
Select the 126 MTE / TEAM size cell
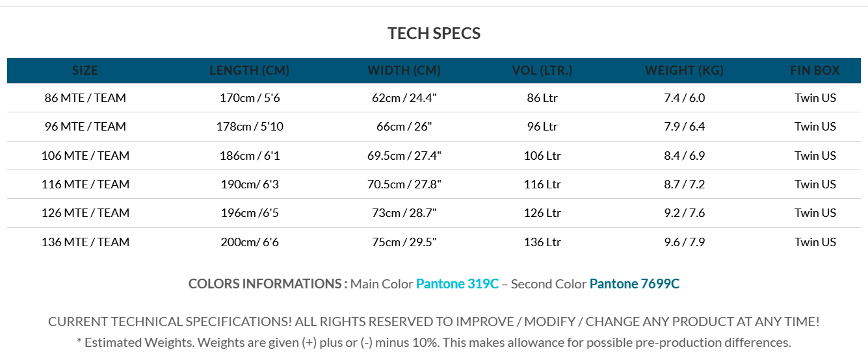click(85, 213)
